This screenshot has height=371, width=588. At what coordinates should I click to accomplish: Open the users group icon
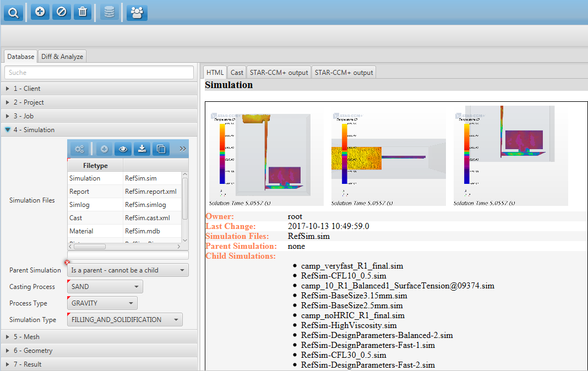point(137,12)
